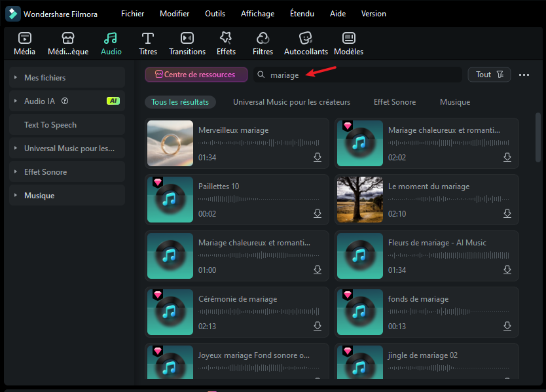Select the Transitions tool icon
The height and width of the screenshot is (392, 546).
point(187,38)
